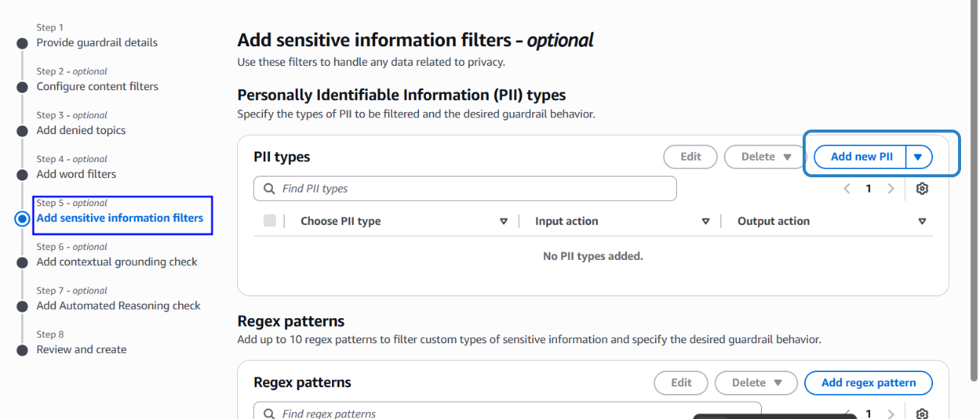Click the Add regex pattern button

868,383
